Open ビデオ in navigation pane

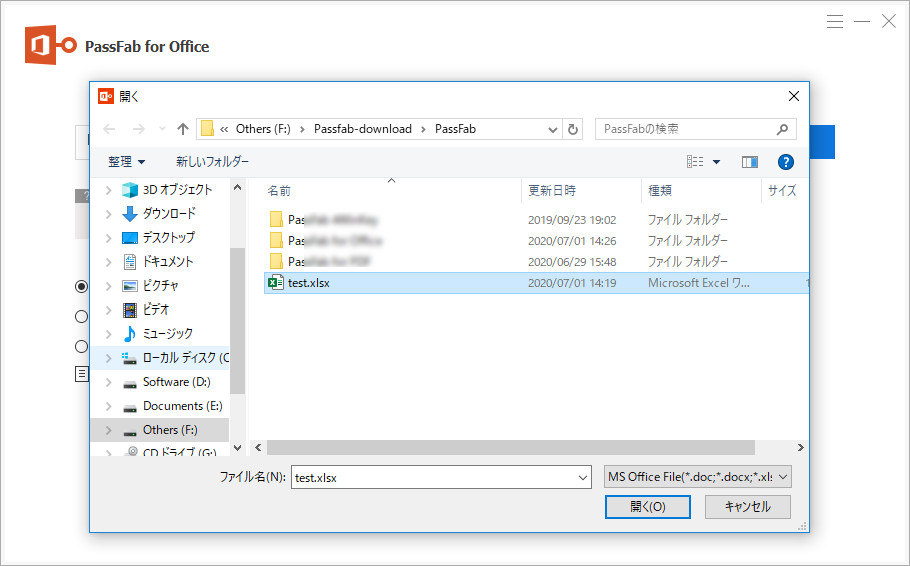pyautogui.click(x=156, y=309)
